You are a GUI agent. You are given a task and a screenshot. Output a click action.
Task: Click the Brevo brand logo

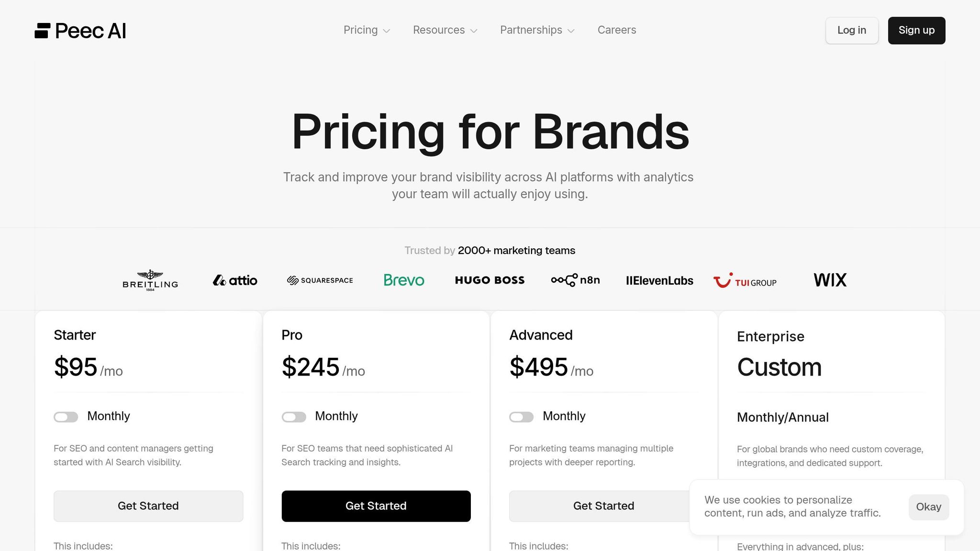(x=404, y=280)
